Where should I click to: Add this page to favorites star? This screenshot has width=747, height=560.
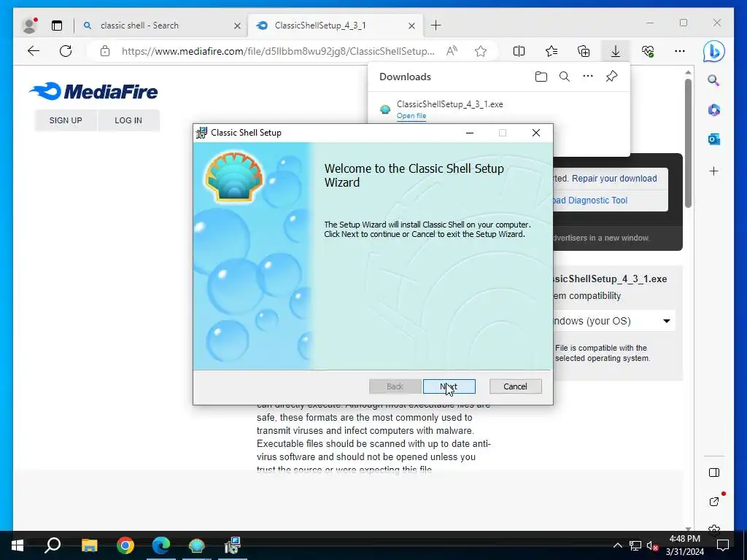(481, 51)
